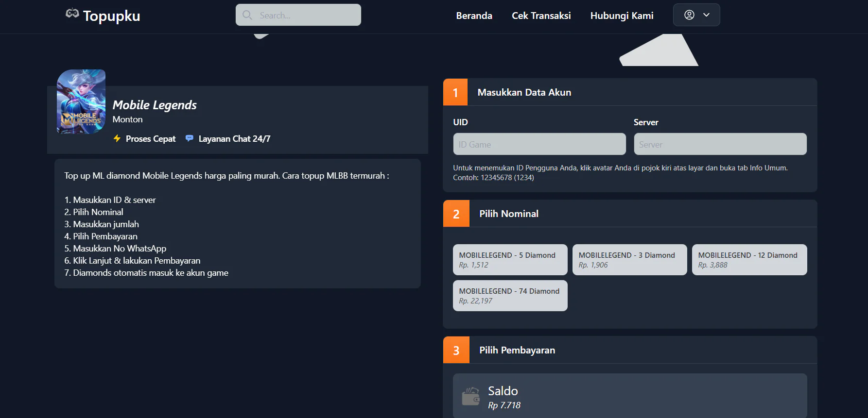Select MOBILELEGEND - 5 Diamond option

pos(510,260)
